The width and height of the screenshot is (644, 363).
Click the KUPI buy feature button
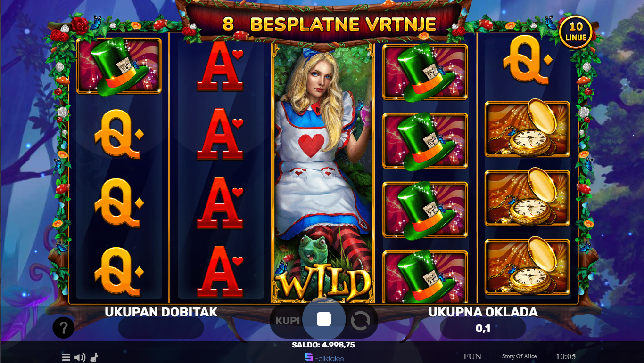[x=288, y=321]
